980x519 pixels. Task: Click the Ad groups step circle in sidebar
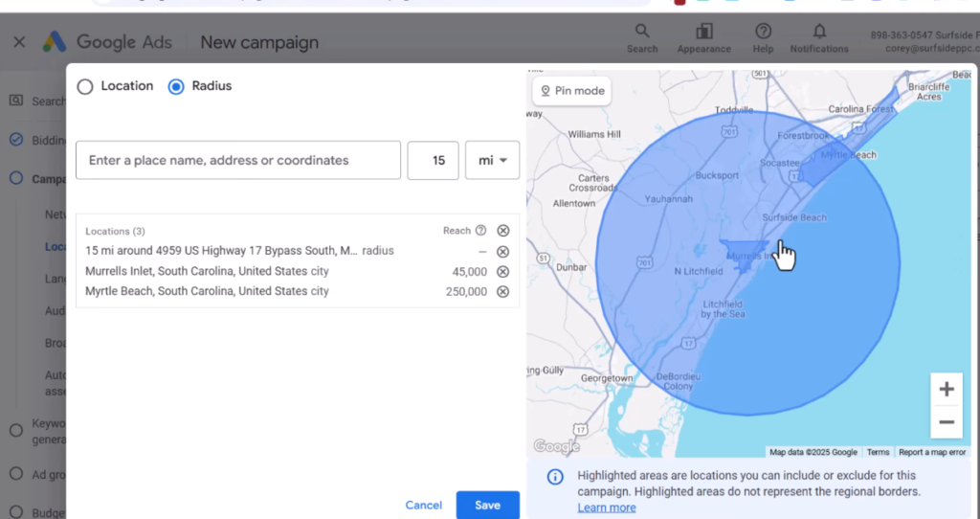tap(16, 474)
